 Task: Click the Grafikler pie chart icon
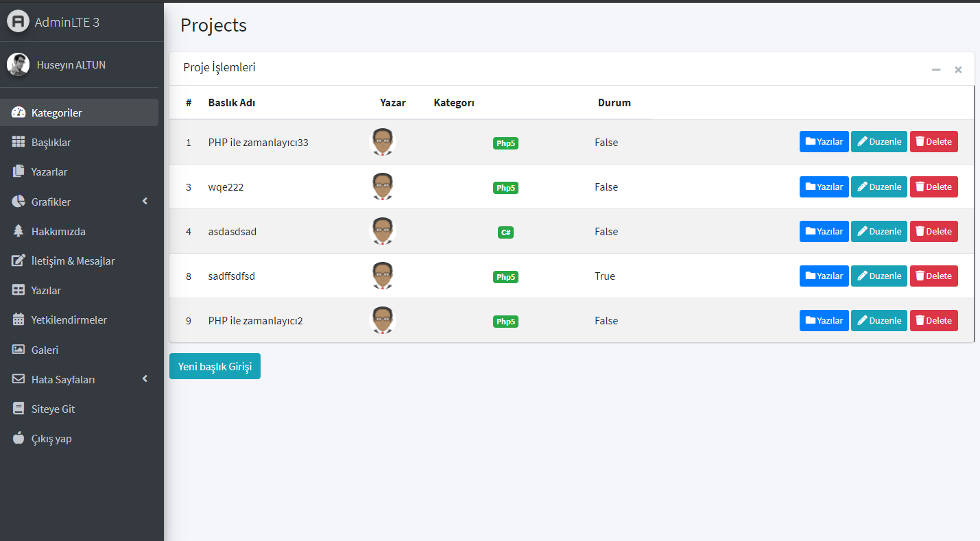pos(19,202)
